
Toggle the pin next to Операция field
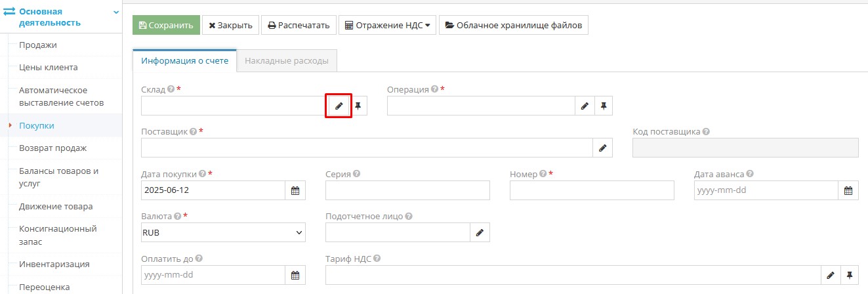(604, 106)
